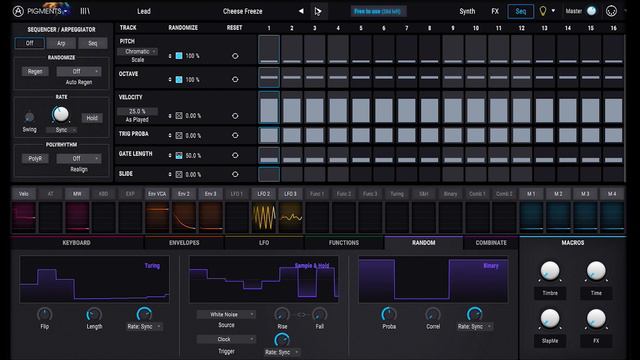
Task: Click the Rise/Fall link icon
Action: [x=301, y=315]
